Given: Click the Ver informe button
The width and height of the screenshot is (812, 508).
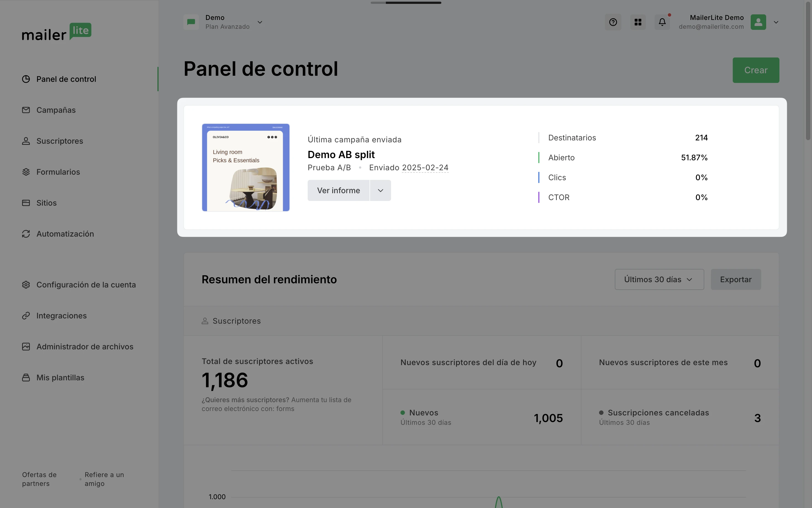Looking at the screenshot, I should 338,190.
